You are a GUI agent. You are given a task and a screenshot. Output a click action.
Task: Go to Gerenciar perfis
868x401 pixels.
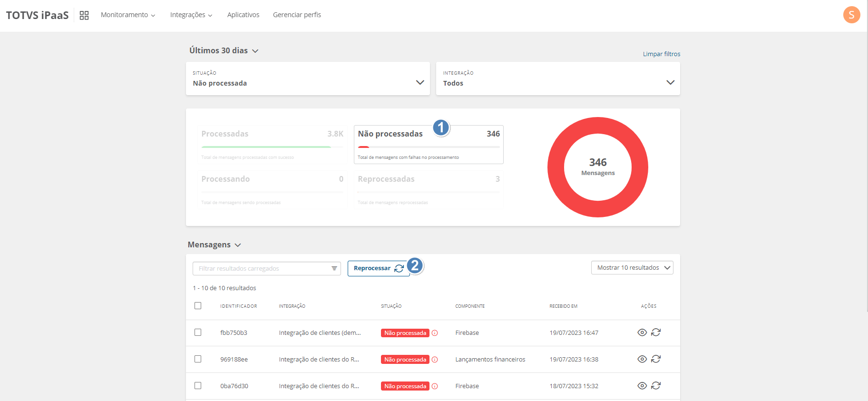pyautogui.click(x=297, y=15)
